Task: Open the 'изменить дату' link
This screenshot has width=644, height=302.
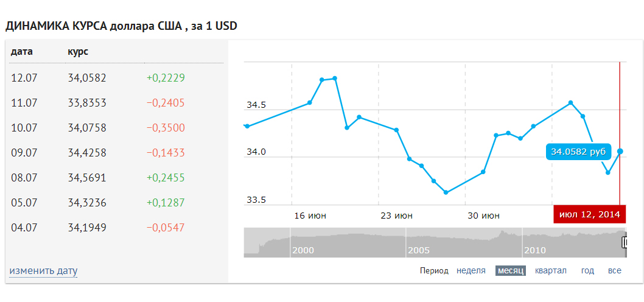Action: [x=43, y=271]
